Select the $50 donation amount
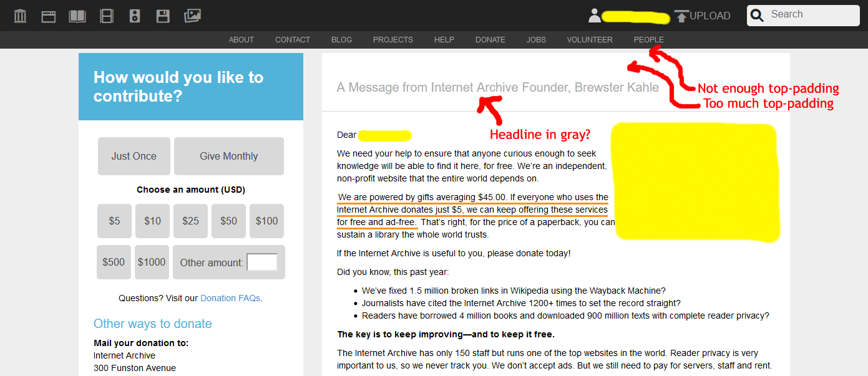The height and width of the screenshot is (376, 868). (x=228, y=221)
